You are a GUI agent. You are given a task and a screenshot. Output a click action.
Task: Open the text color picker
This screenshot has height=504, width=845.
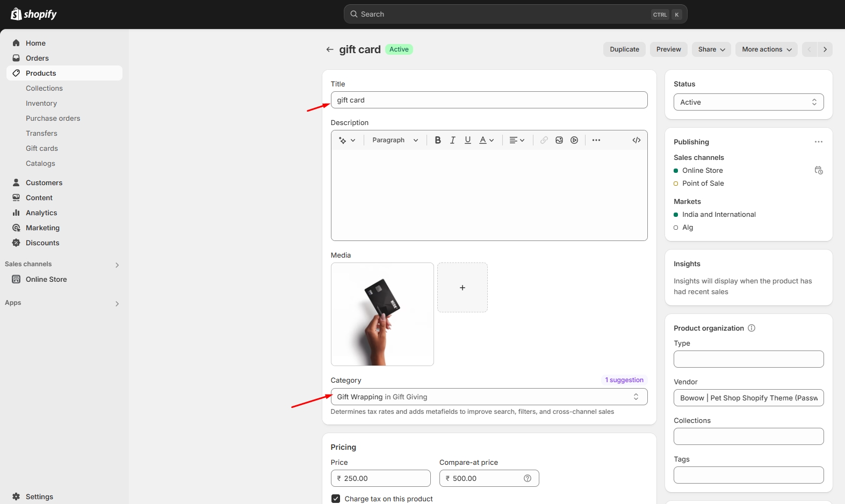(486, 140)
